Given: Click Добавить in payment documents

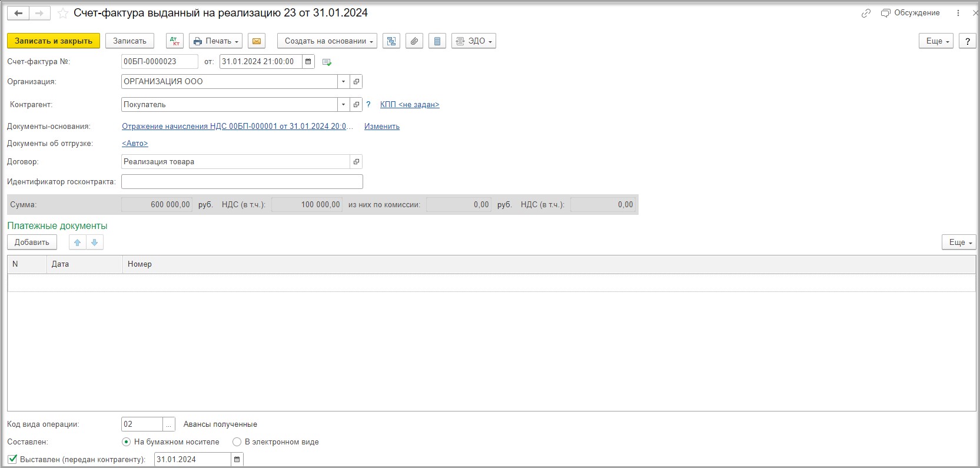Looking at the screenshot, I should (x=32, y=242).
